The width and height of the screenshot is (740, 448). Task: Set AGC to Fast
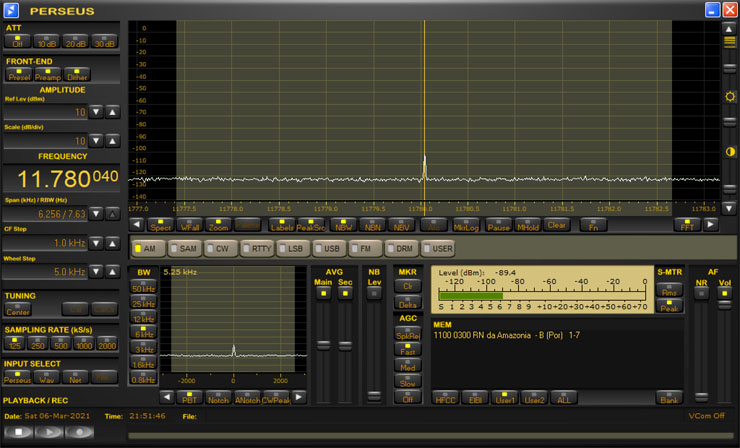click(x=407, y=349)
